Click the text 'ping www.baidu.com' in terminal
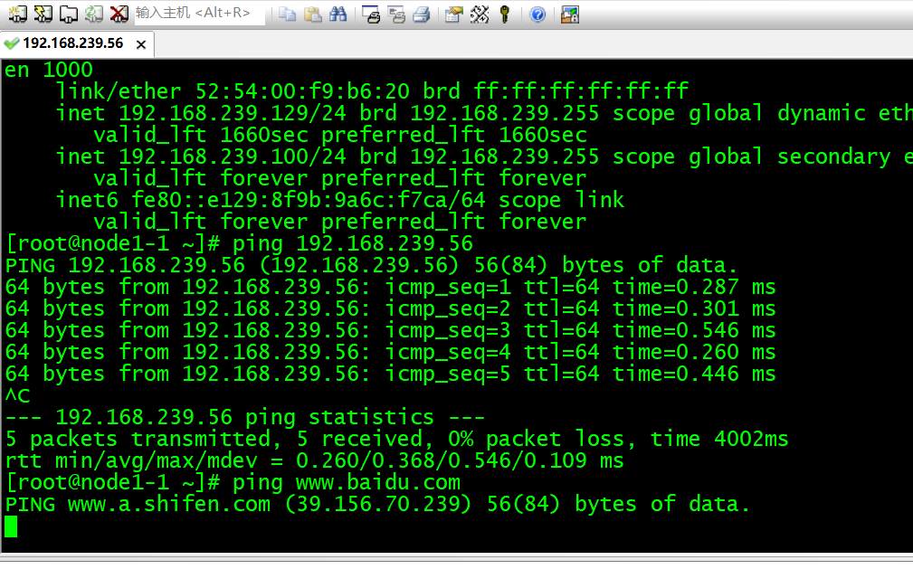 tap(347, 483)
